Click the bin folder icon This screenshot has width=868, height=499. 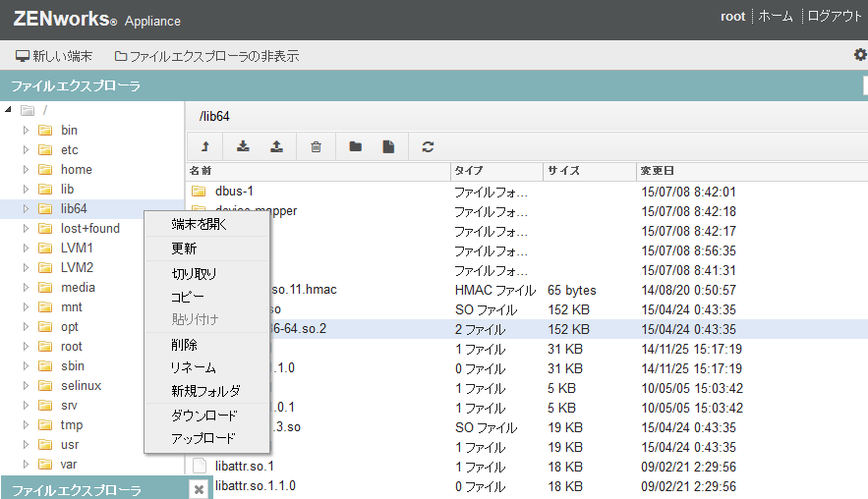[x=45, y=130]
